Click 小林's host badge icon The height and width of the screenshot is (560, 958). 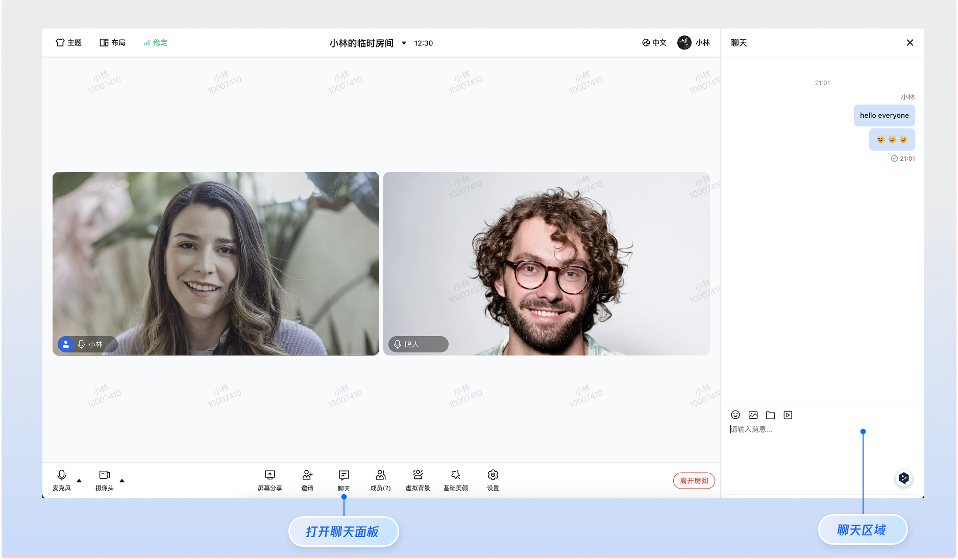click(66, 344)
